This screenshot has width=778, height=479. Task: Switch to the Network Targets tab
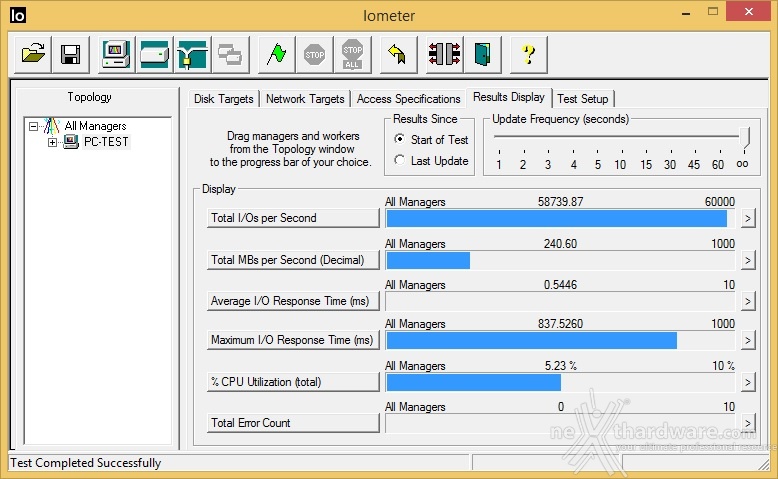click(x=305, y=99)
